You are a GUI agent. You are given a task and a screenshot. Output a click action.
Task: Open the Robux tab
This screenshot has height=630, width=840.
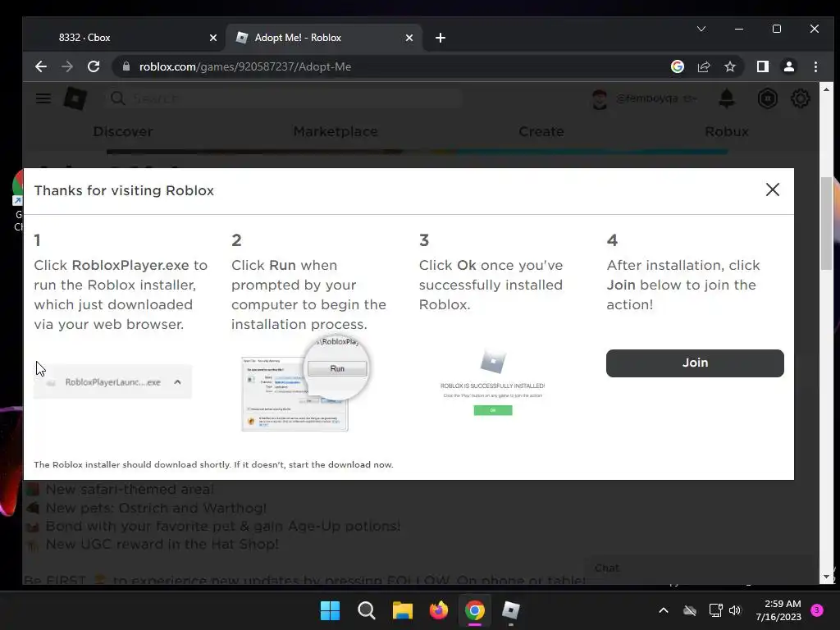(x=727, y=132)
